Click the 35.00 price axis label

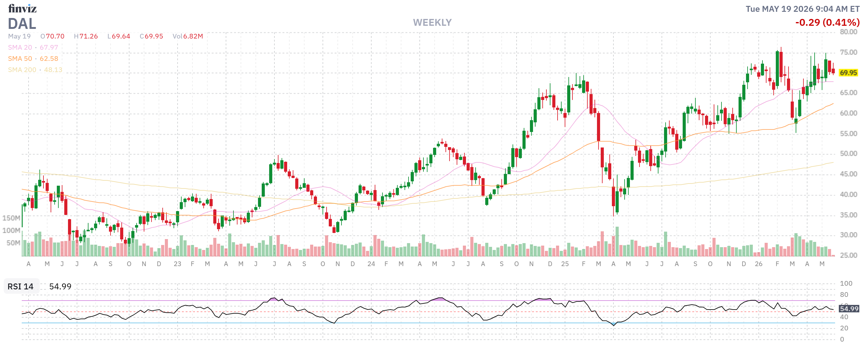tap(848, 215)
